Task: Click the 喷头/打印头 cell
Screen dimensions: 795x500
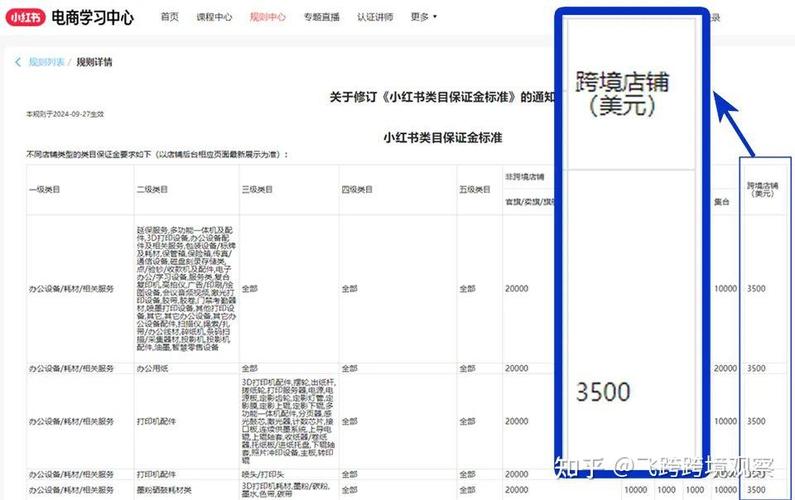Action: click(x=263, y=474)
